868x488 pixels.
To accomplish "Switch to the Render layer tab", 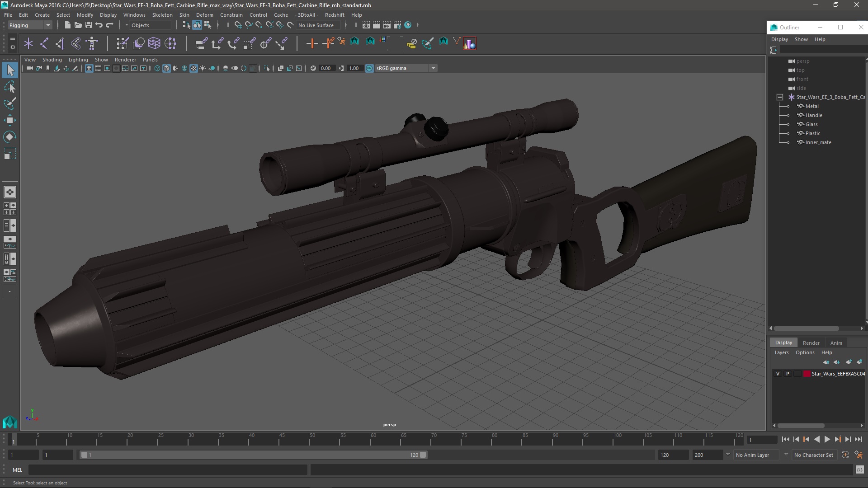I will 811,343.
